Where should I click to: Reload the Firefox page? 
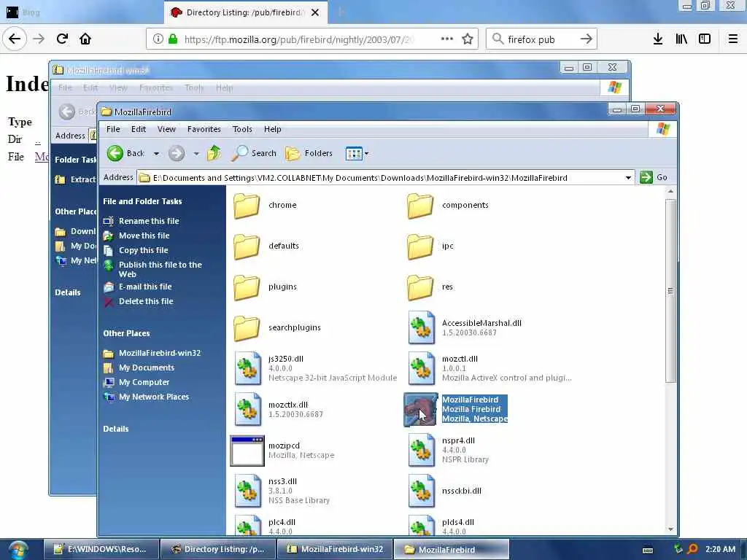(62, 39)
